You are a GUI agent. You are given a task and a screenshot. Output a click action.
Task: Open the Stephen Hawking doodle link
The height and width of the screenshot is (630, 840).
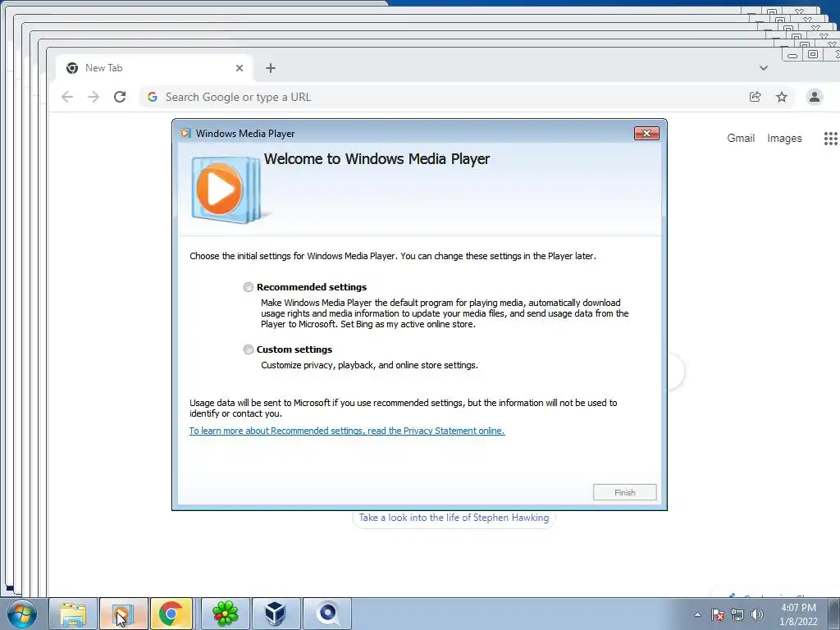(454, 518)
